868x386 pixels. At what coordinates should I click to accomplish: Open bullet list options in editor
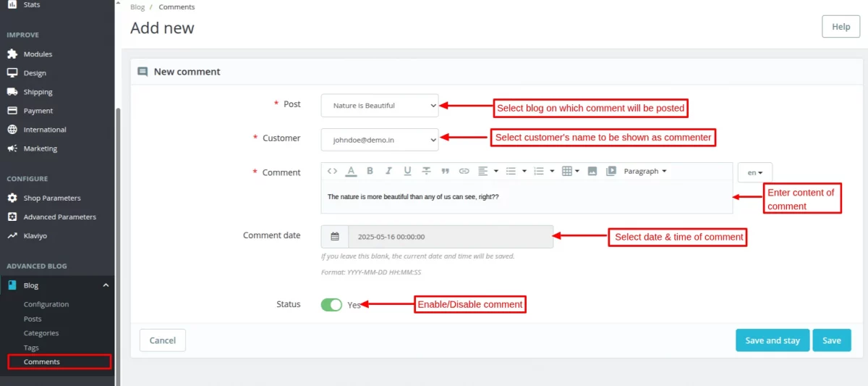coord(516,172)
